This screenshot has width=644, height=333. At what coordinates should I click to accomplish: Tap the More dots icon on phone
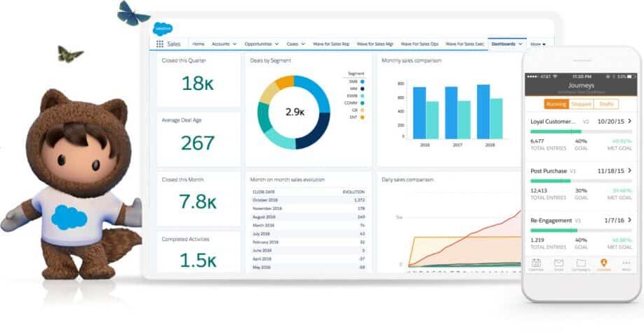pyautogui.click(x=626, y=263)
